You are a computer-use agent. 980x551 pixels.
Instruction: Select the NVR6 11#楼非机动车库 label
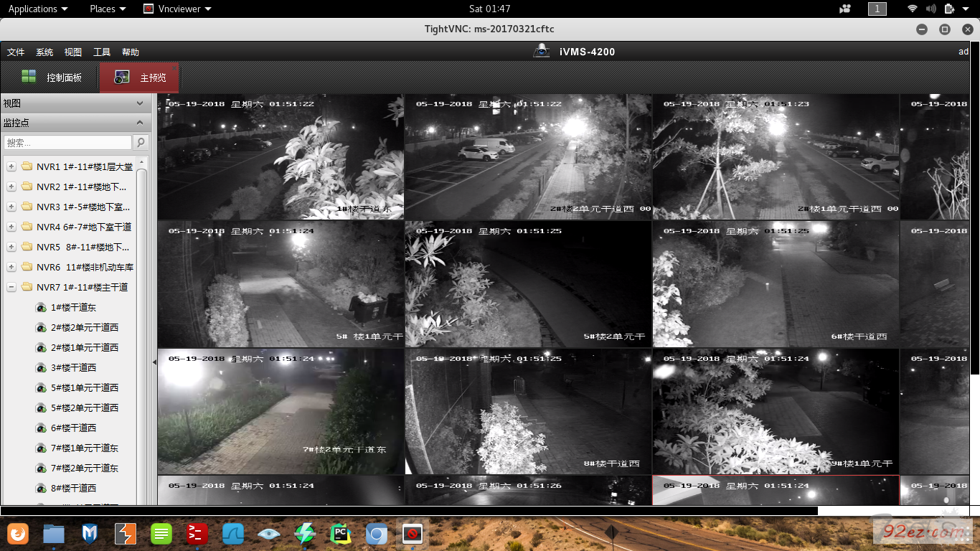coord(85,267)
